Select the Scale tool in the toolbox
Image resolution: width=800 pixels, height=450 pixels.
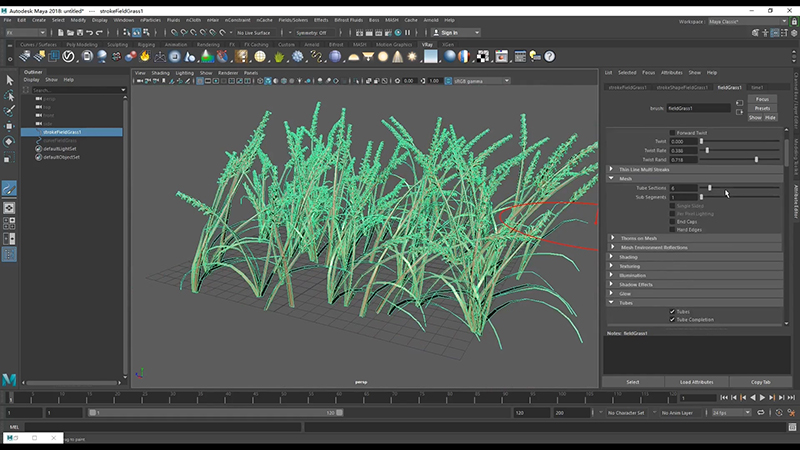[10, 158]
